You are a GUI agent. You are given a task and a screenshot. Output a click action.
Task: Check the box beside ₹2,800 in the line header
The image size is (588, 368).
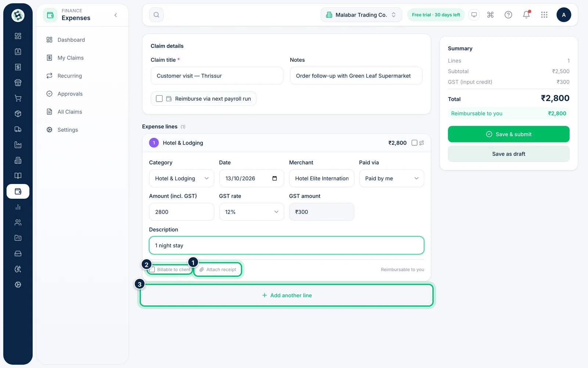(x=414, y=143)
